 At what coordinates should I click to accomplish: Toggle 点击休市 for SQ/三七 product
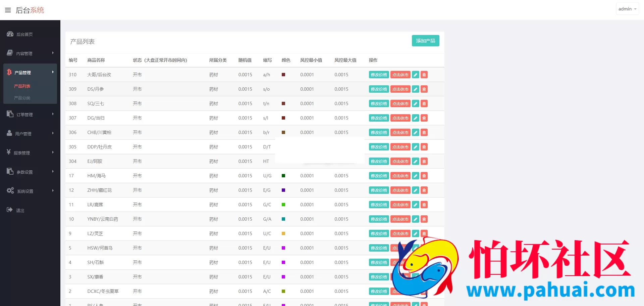click(x=400, y=104)
